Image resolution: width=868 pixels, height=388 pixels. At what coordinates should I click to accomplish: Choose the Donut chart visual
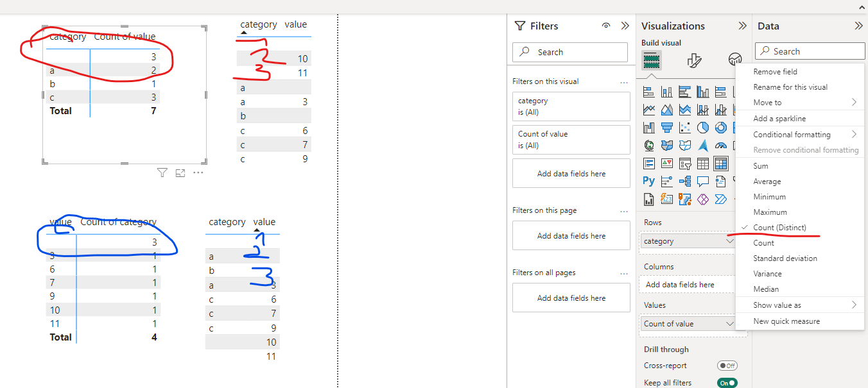coord(720,128)
